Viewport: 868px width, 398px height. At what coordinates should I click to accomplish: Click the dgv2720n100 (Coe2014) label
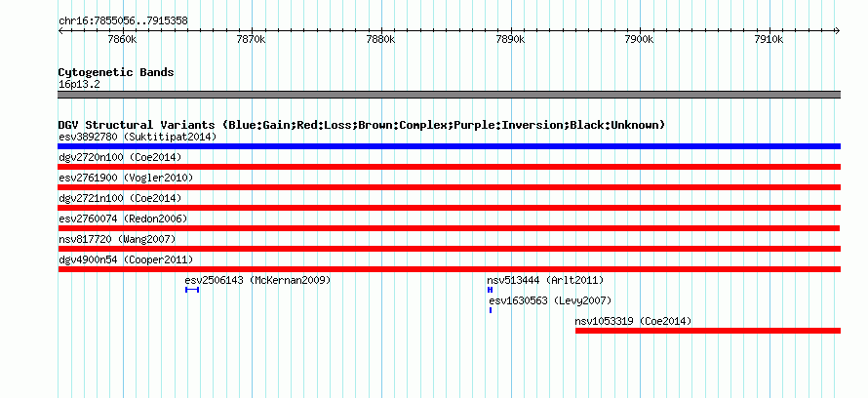pos(120,157)
